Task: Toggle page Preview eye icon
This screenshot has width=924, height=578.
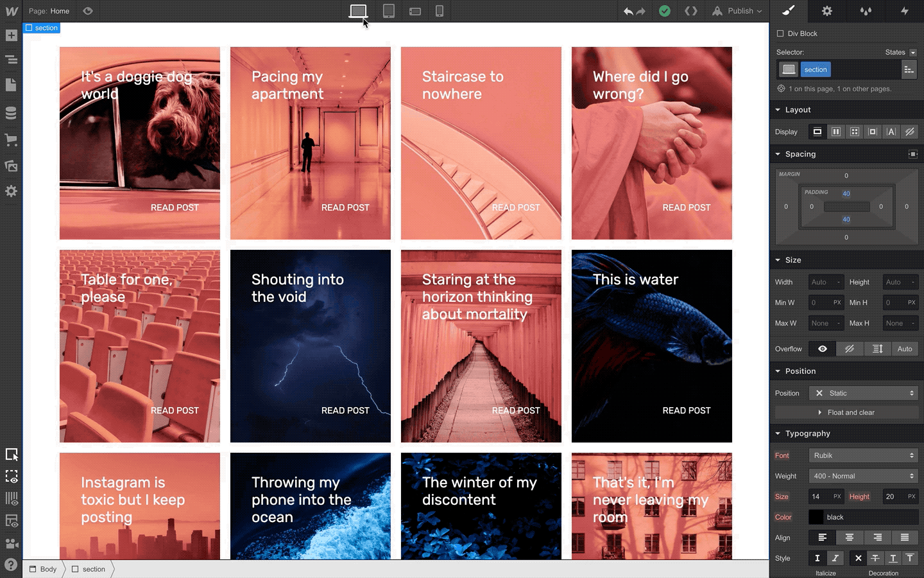Action: click(88, 11)
